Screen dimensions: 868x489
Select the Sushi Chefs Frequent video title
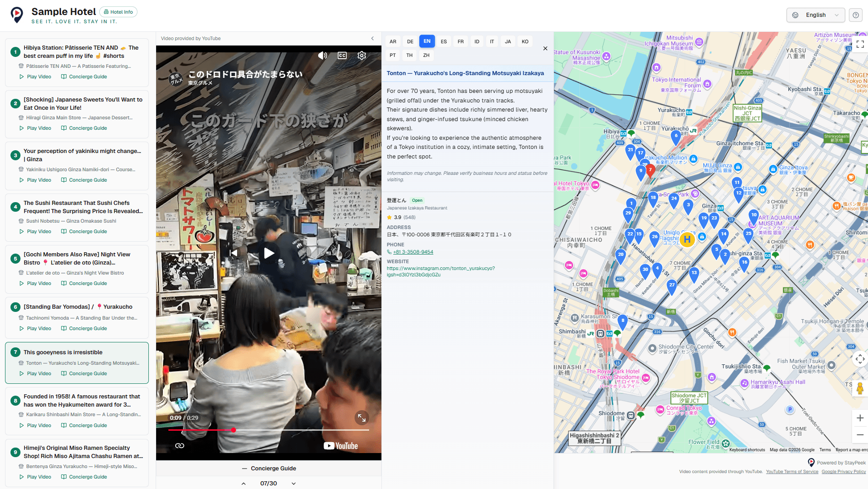pyautogui.click(x=83, y=207)
